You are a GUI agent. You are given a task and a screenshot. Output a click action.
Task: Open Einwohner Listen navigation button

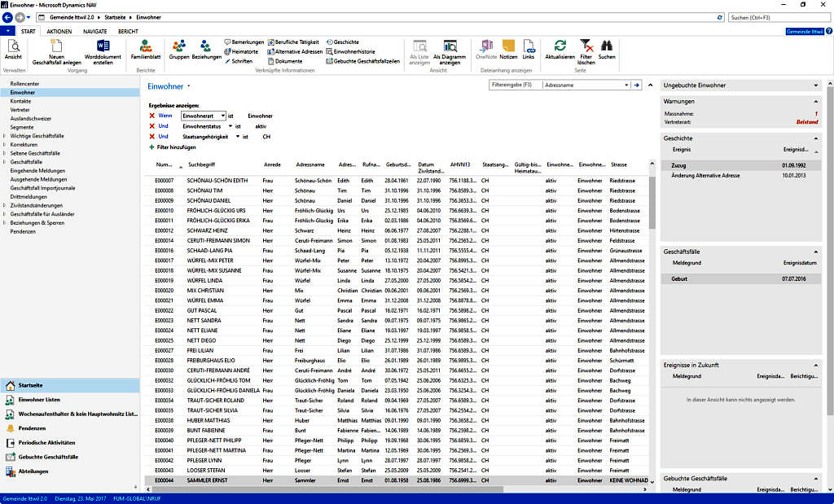click(x=39, y=400)
